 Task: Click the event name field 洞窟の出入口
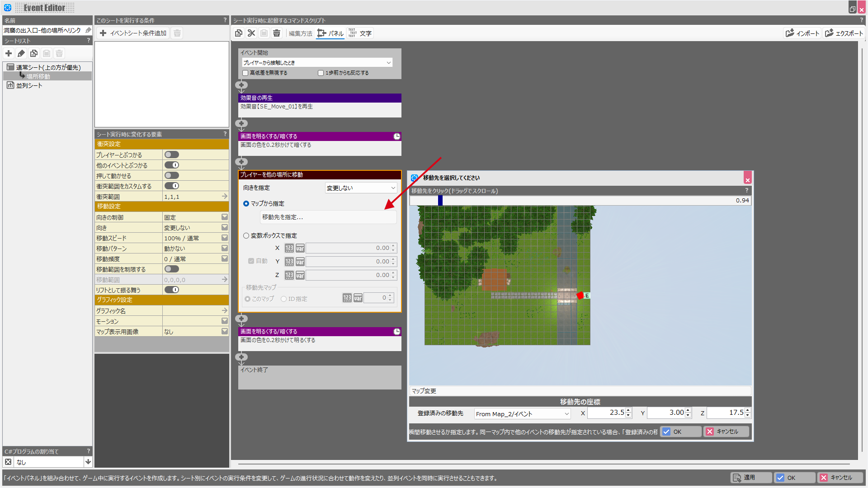(43, 30)
